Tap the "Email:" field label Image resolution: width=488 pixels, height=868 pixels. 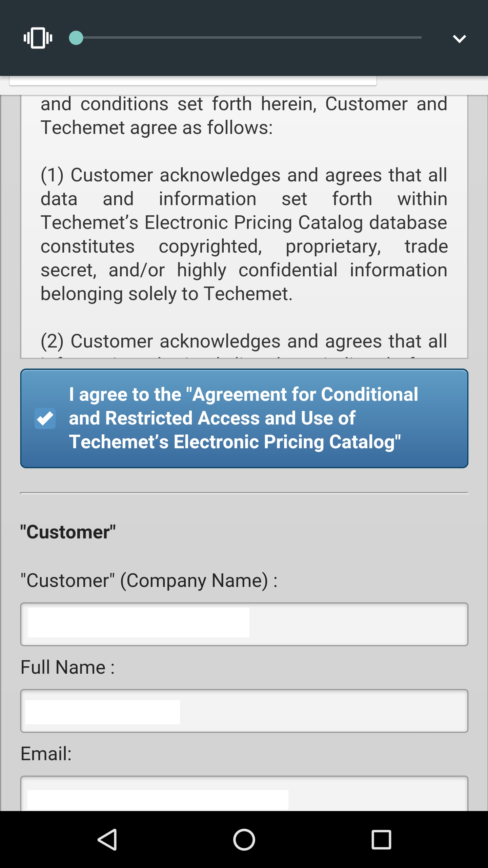click(x=46, y=754)
